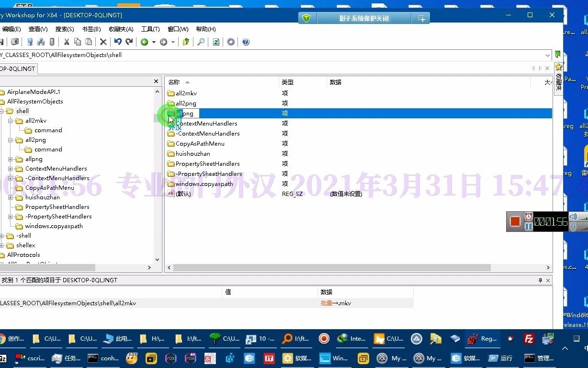Open the 工具(T) menu

click(150, 29)
